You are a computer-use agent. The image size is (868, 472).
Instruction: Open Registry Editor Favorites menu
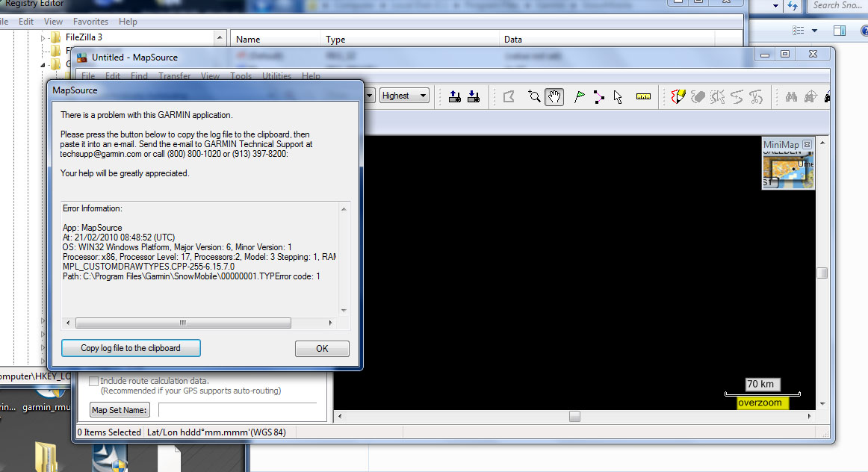click(91, 22)
